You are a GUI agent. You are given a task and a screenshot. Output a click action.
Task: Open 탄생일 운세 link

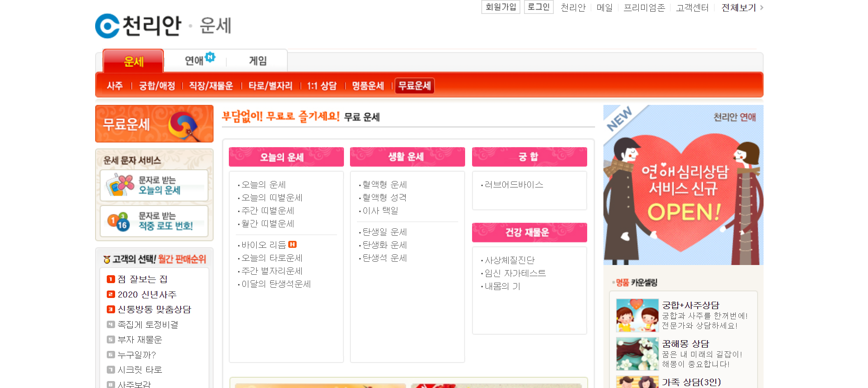(384, 232)
